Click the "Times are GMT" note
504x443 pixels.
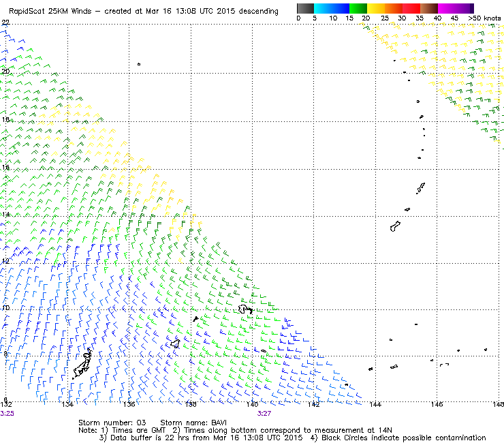pos(138,431)
